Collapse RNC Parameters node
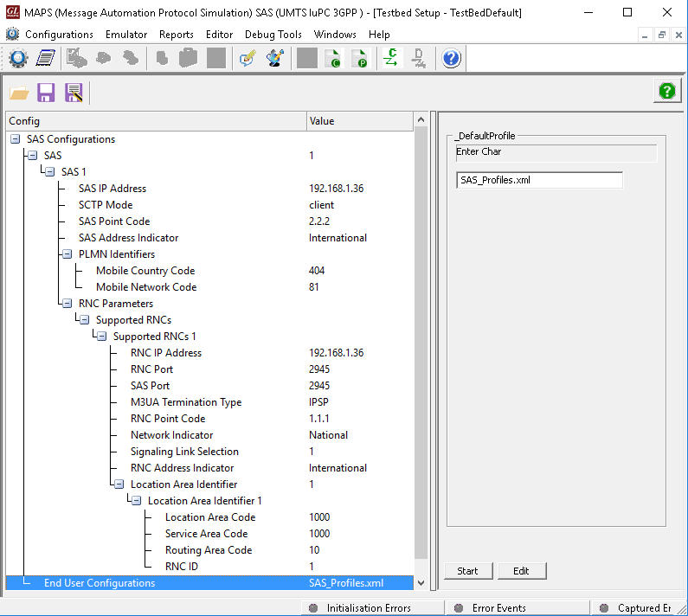 [x=68, y=303]
